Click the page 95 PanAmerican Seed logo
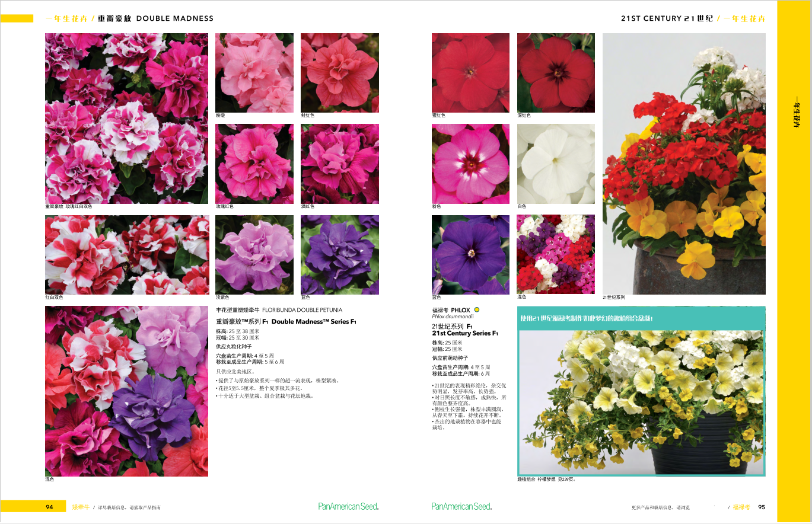Image resolution: width=812 pixels, height=524 pixels. click(461, 506)
